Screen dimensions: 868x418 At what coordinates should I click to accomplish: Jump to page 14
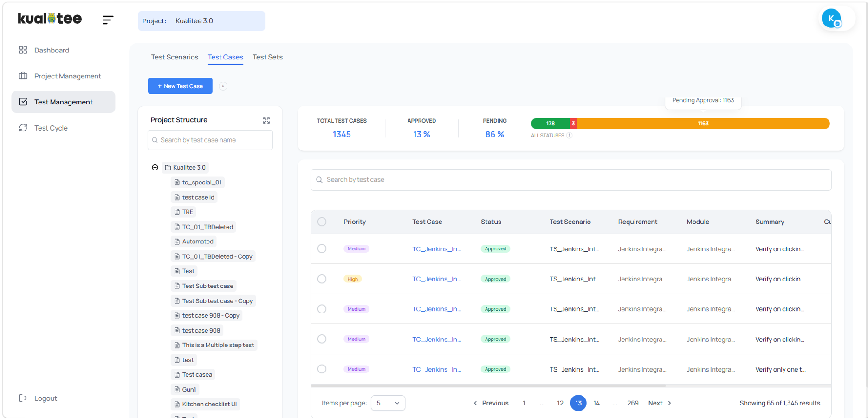tap(596, 403)
